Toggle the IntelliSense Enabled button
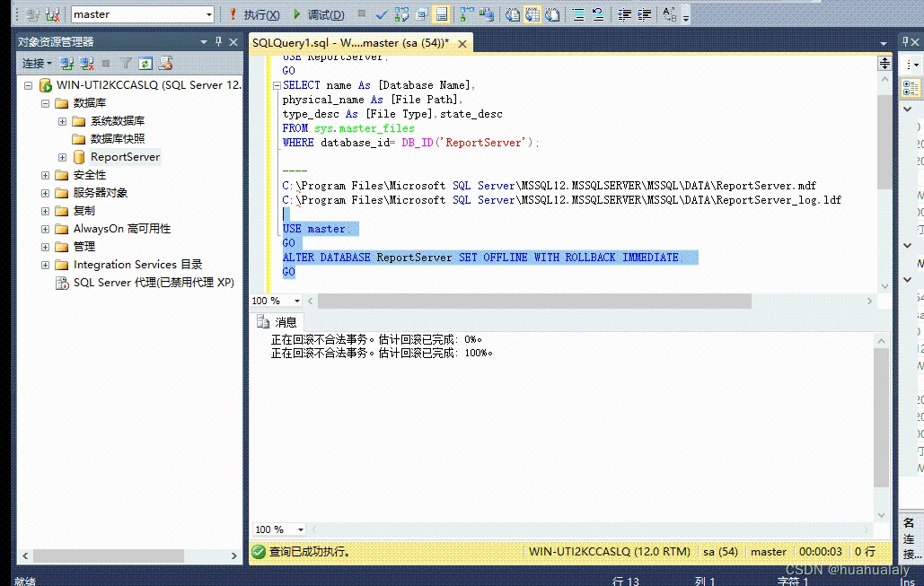 click(x=442, y=14)
